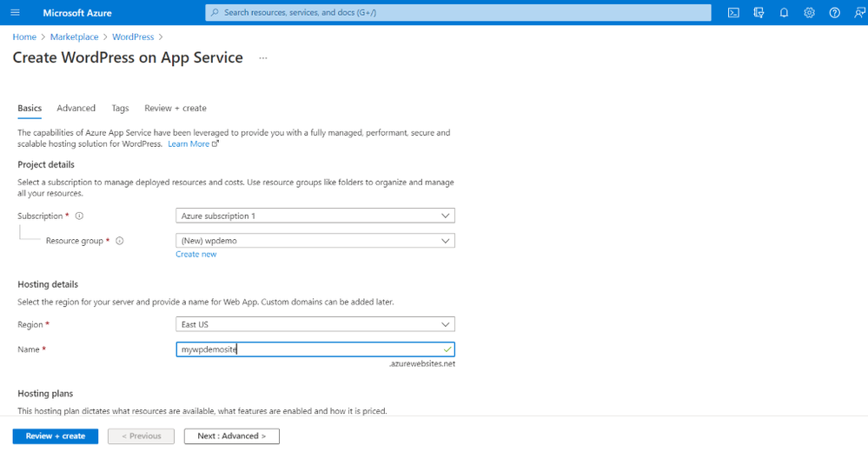Image resolution: width=868 pixels, height=452 pixels.
Task: Click the Previous button
Action: click(141, 436)
